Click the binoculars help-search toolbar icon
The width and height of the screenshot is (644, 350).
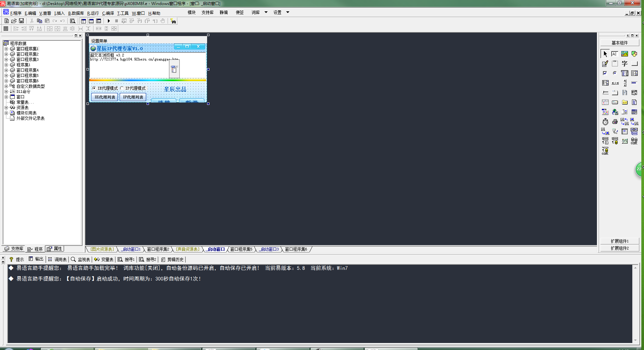(173, 21)
